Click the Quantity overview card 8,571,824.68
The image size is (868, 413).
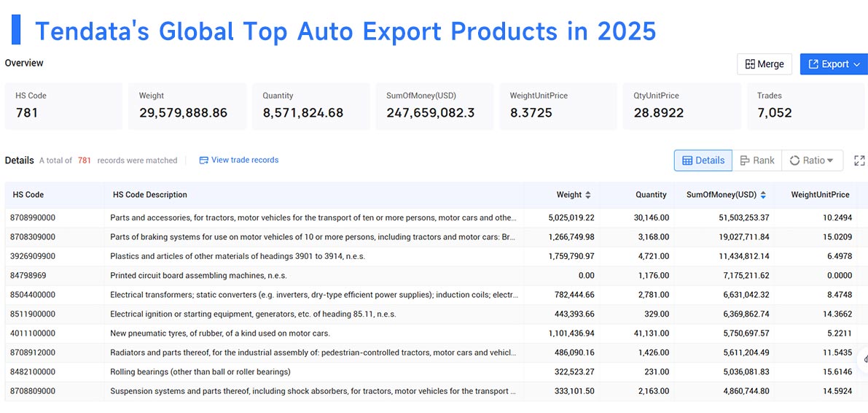(x=310, y=107)
